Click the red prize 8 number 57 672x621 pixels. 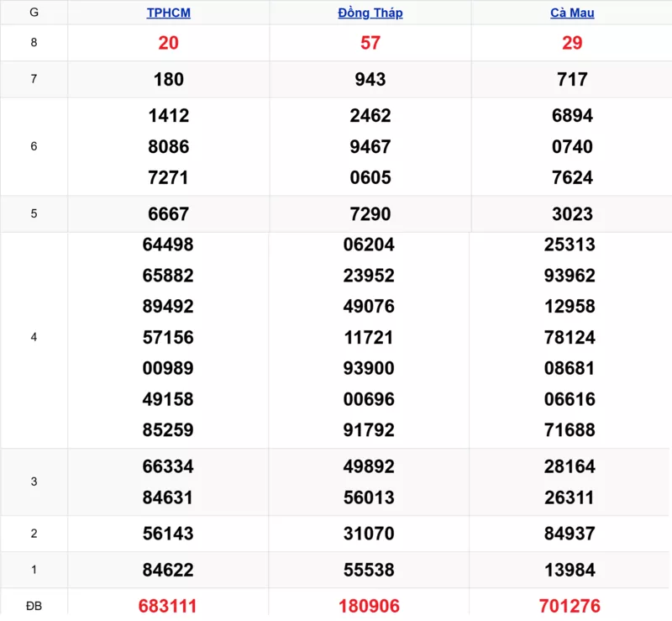point(370,43)
